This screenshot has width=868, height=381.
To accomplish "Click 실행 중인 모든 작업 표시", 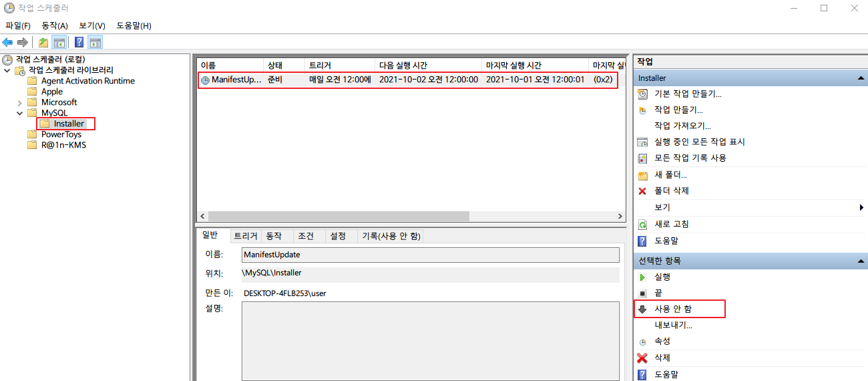I will coord(700,142).
